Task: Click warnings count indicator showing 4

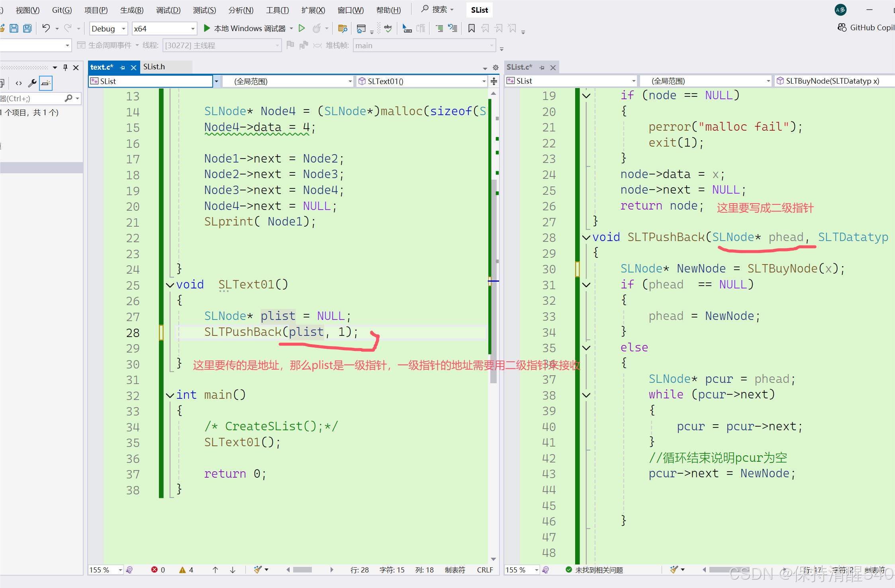Action: tap(186, 570)
